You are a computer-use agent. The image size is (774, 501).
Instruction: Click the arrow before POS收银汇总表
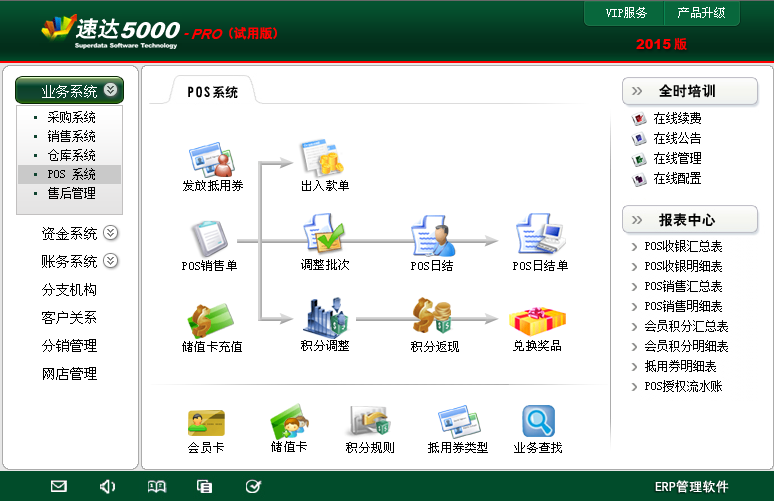click(x=634, y=247)
